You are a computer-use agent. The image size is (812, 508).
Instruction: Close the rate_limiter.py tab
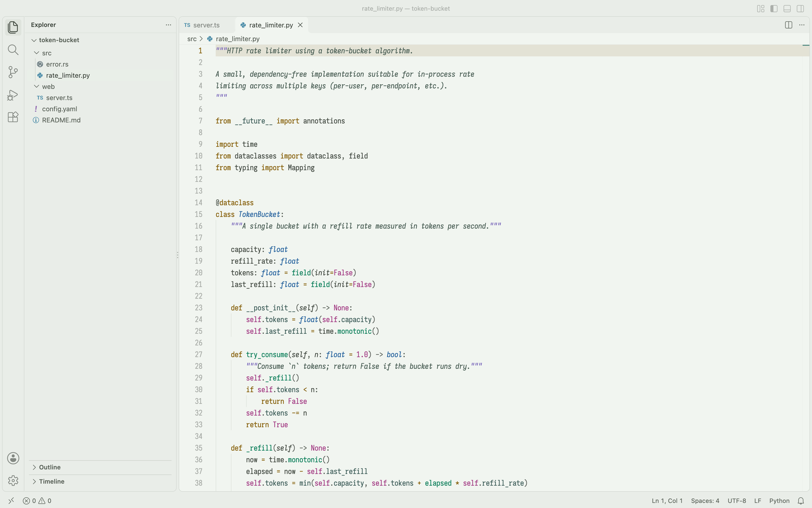point(300,25)
